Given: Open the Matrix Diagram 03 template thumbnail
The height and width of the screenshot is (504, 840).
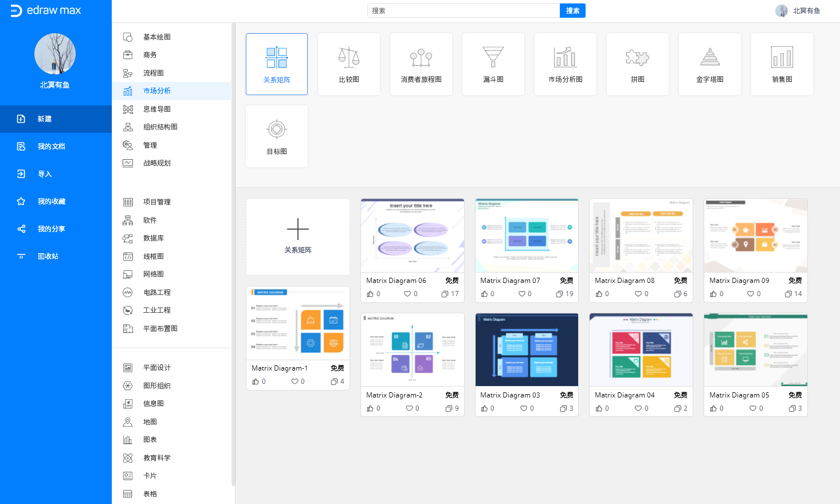Looking at the screenshot, I should click(527, 350).
